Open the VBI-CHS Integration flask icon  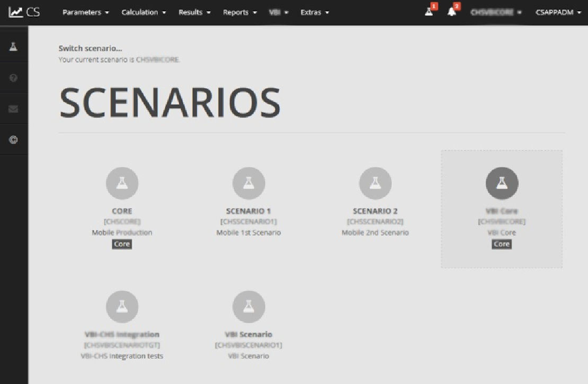pos(122,307)
